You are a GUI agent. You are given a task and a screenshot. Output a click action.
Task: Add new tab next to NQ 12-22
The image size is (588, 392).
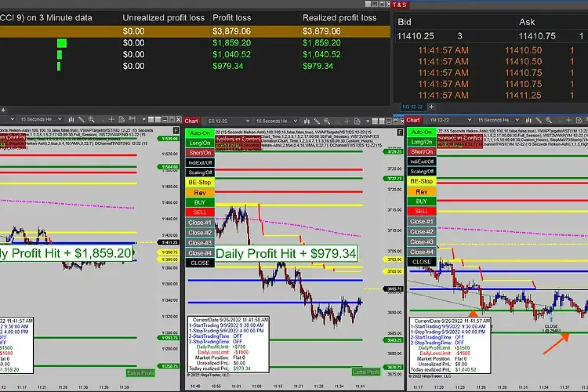click(x=431, y=107)
